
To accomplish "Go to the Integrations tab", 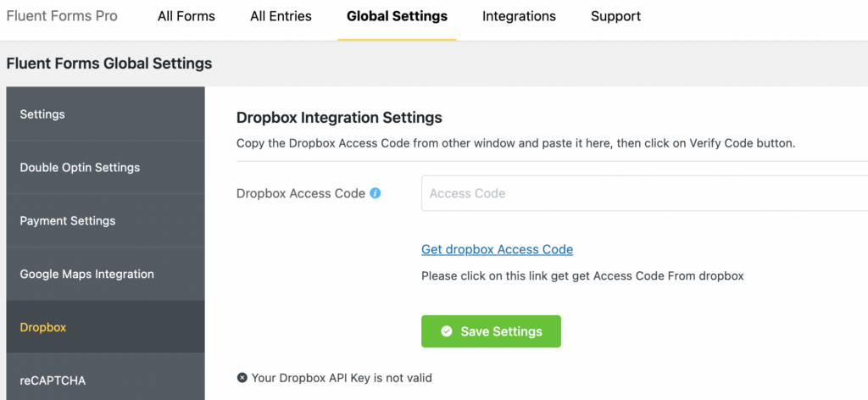I will coord(519,16).
